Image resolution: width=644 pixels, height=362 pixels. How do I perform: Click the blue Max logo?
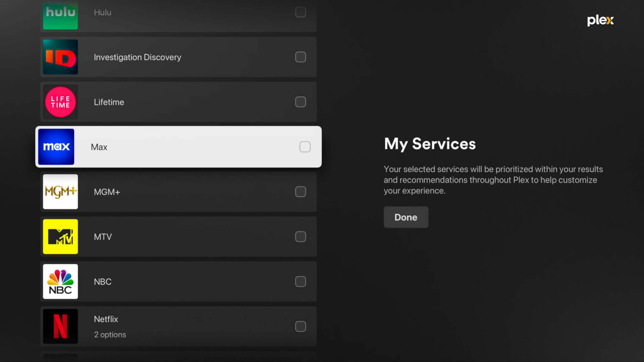56,147
